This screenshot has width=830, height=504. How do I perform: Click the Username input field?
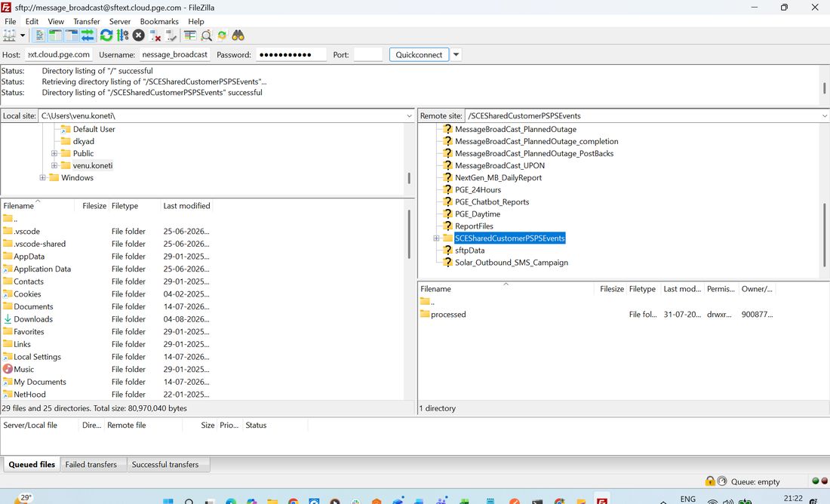tap(175, 54)
